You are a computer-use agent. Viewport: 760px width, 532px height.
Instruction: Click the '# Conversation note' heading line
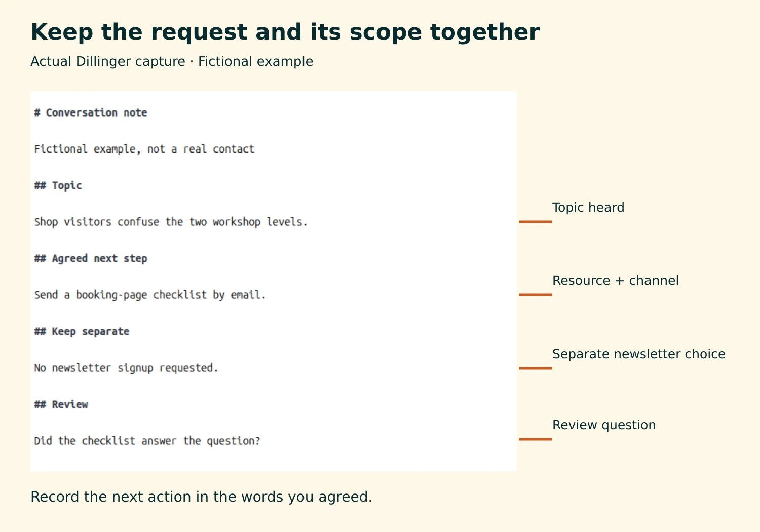pyautogui.click(x=91, y=112)
